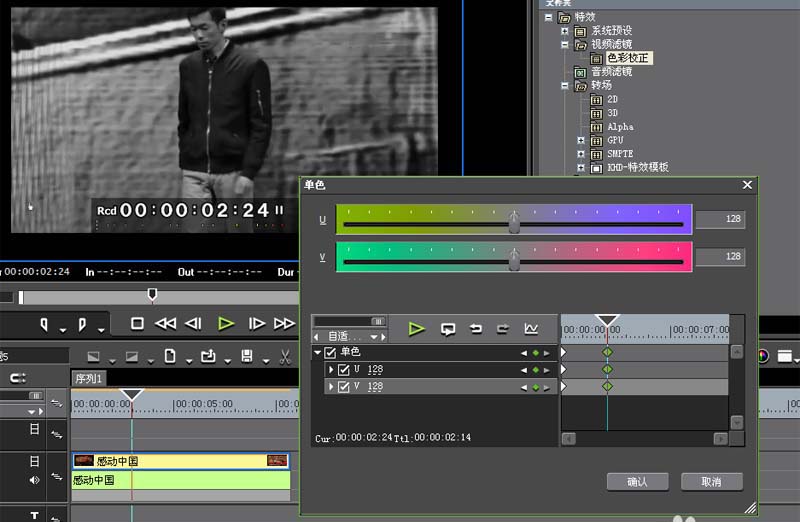800x522 pixels.
Task: Click the undo arrow icon in 单色 dialog
Action: click(476, 329)
